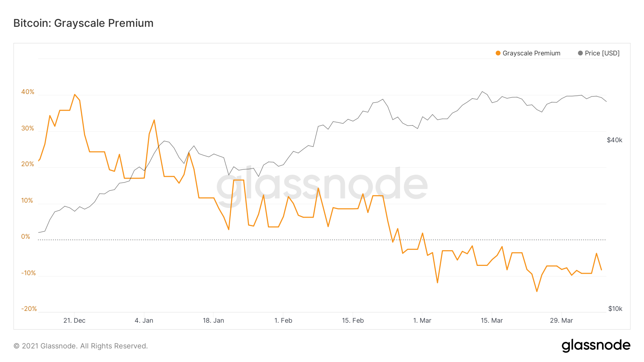Click the gray Price legend dot
Viewport: 644px width, 362px height.
tap(580, 53)
